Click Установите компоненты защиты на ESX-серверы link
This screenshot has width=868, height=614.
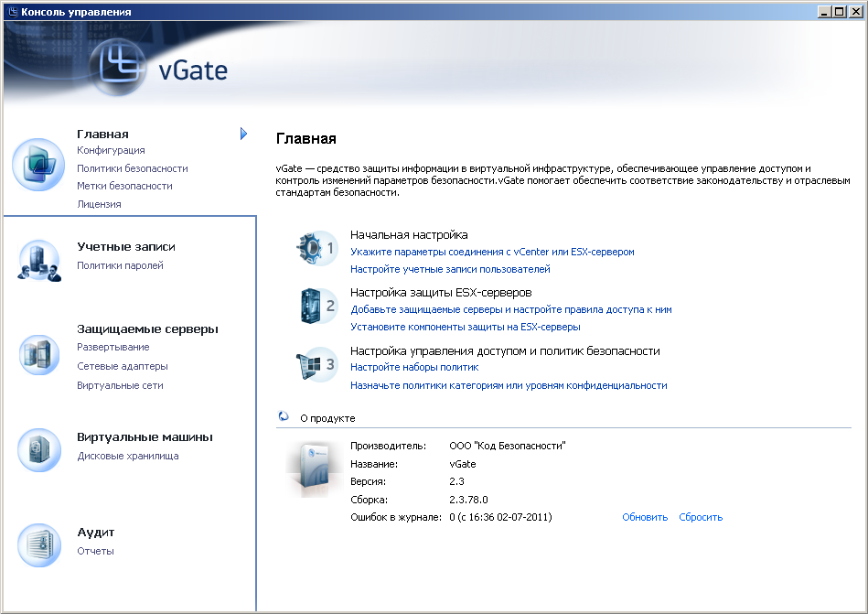(465, 327)
